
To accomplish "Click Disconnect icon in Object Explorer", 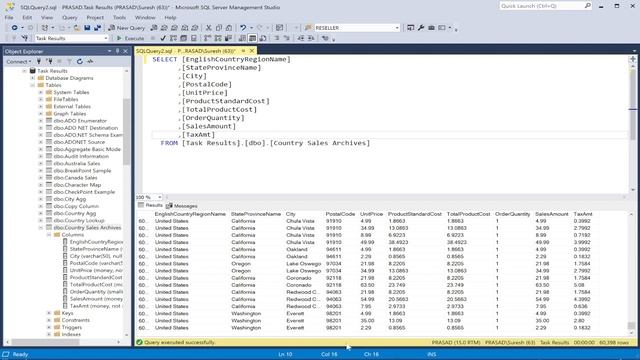I will point(49,61).
